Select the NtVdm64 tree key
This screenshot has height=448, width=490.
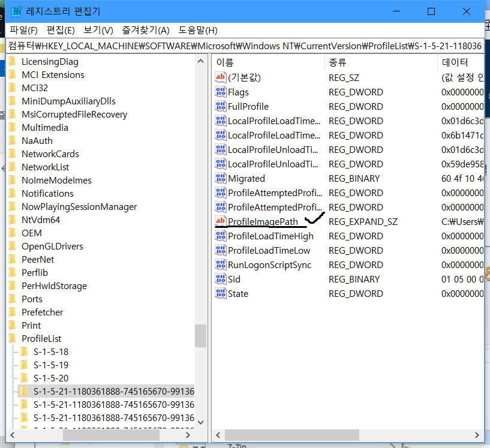[x=41, y=220]
